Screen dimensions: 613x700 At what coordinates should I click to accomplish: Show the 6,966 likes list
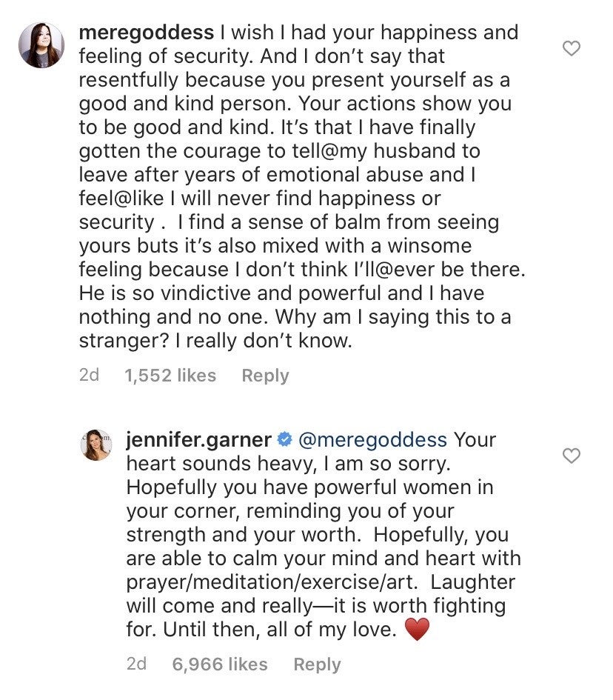pyautogui.click(x=220, y=664)
